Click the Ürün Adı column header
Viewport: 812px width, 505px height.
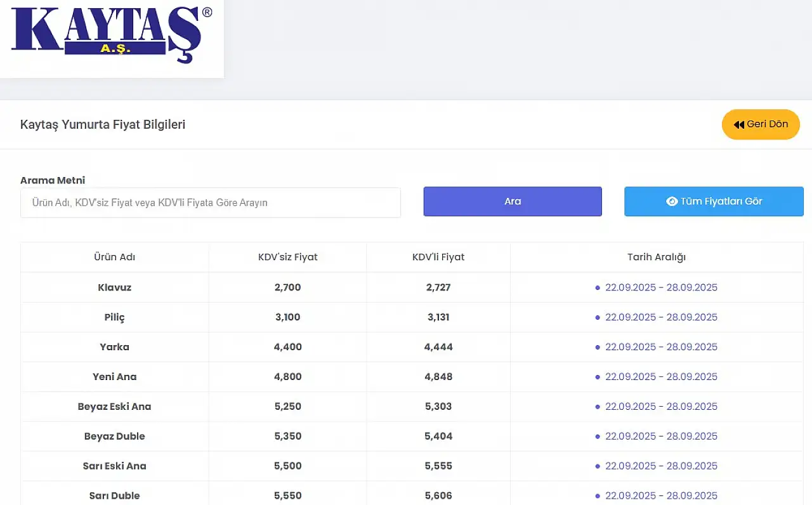[x=115, y=257]
